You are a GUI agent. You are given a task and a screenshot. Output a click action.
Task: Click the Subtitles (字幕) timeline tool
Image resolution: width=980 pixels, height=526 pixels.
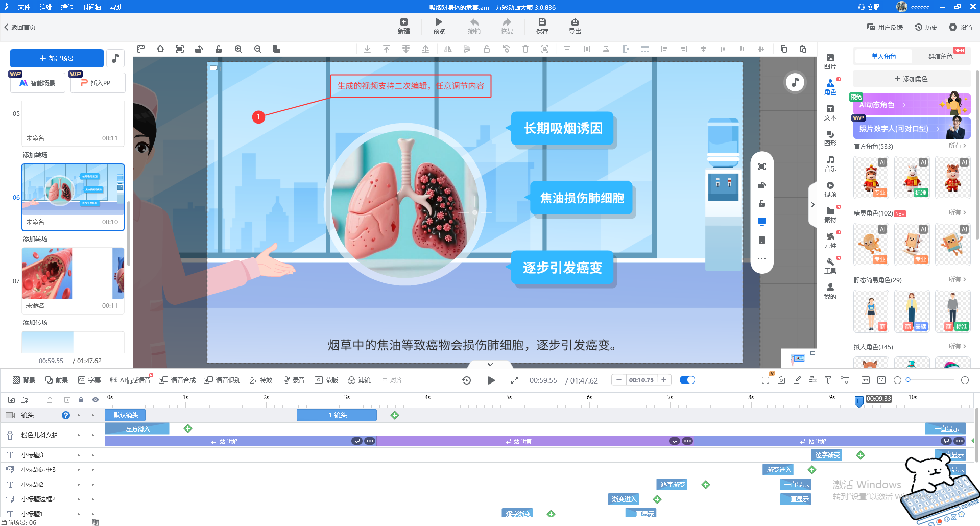click(x=89, y=380)
